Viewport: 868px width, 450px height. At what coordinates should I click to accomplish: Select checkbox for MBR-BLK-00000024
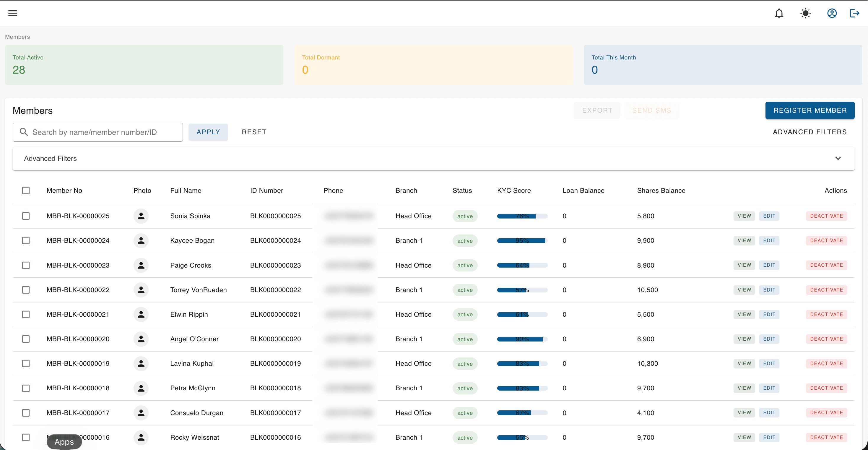(26, 240)
